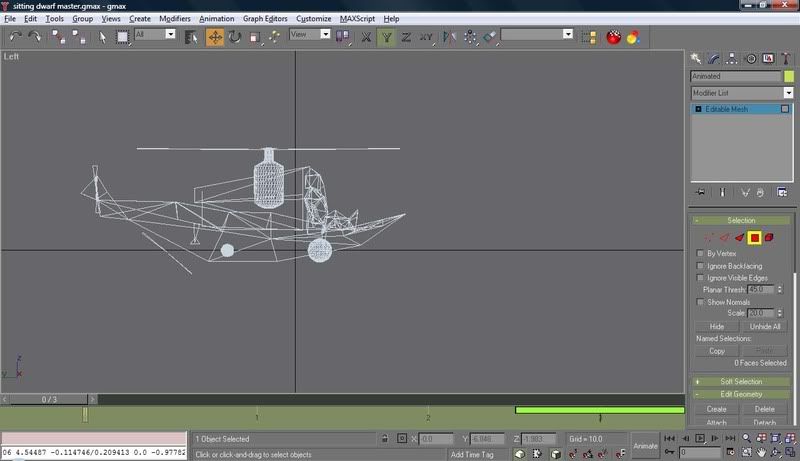The image size is (800, 461).
Task: Click the Animated object name field
Action: tap(736, 76)
